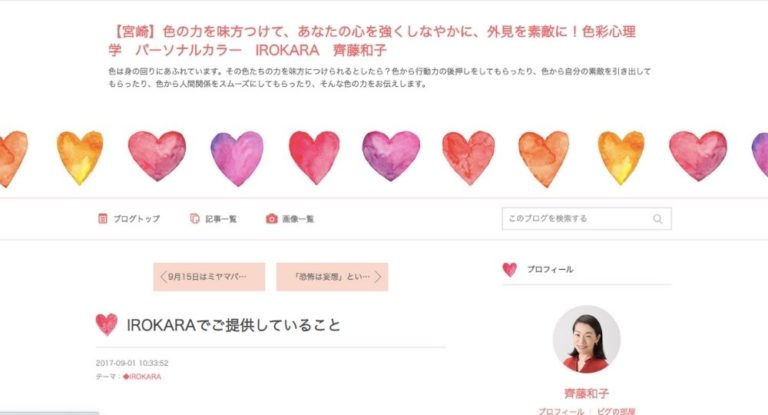Screen dimensions: 768x415
Task: Click the blog search input field
Action: coord(575,219)
